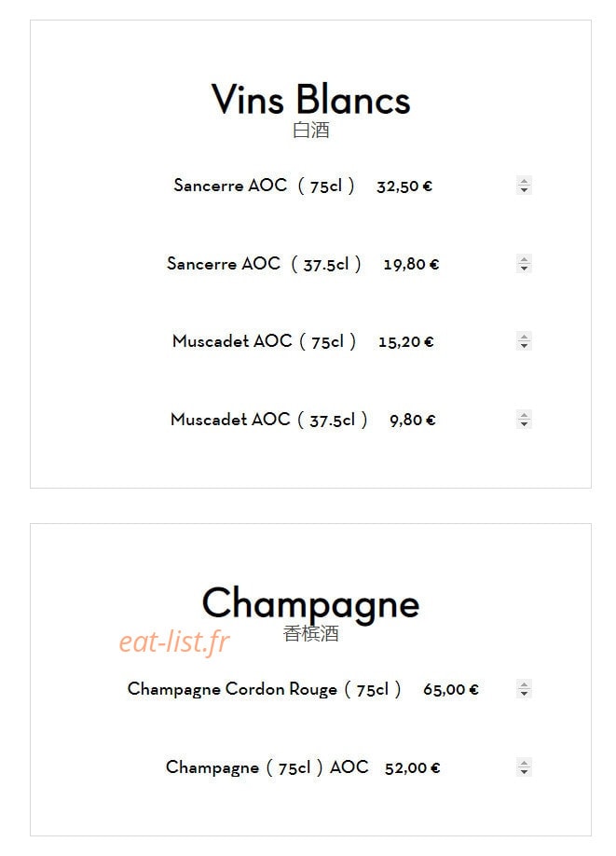The width and height of the screenshot is (616, 856).
Task: Click the 19,80 € price label
Action: click(411, 264)
